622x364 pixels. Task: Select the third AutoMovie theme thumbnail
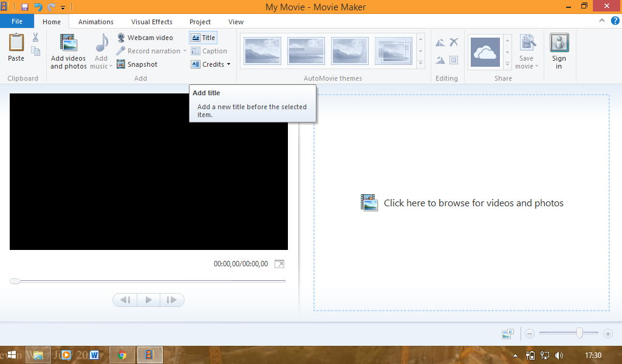click(x=349, y=51)
